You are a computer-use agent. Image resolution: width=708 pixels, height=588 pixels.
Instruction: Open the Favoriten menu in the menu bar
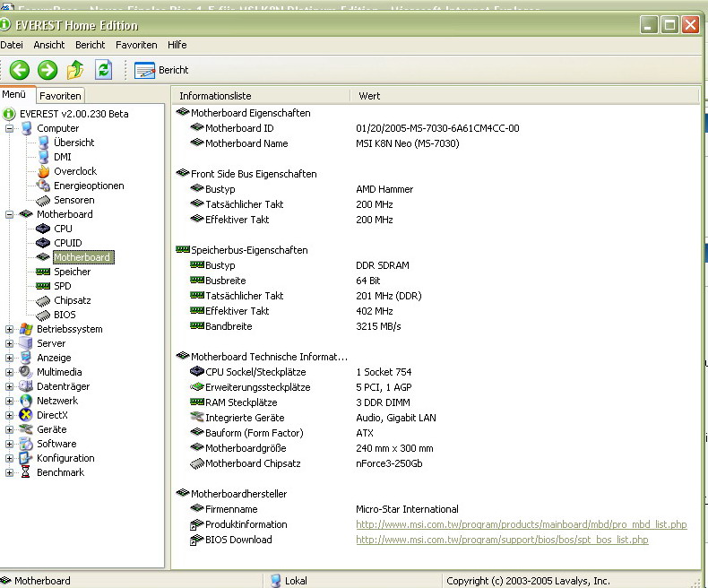[136, 45]
